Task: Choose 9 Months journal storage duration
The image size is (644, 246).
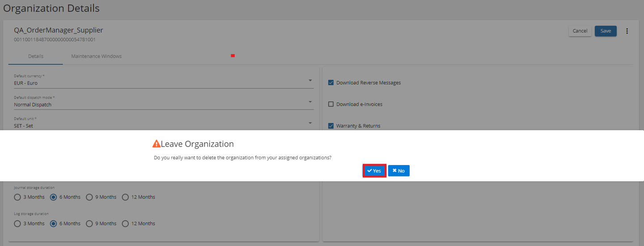Action: 89,197
